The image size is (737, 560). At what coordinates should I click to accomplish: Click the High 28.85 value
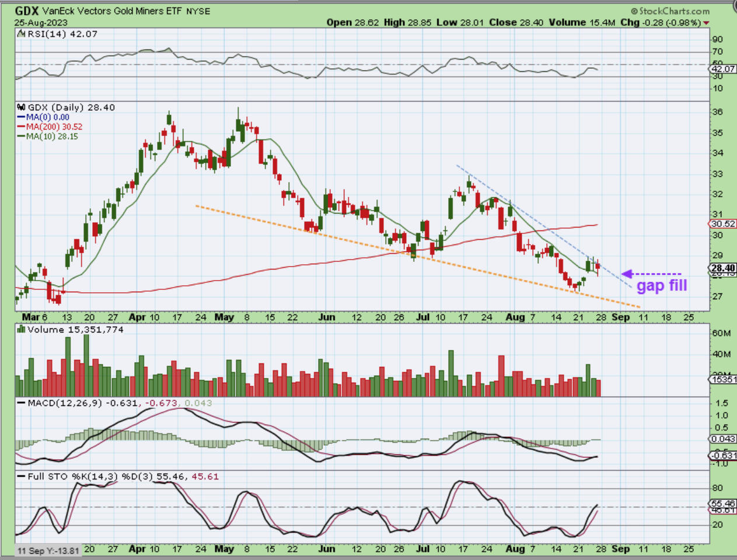coord(407,22)
